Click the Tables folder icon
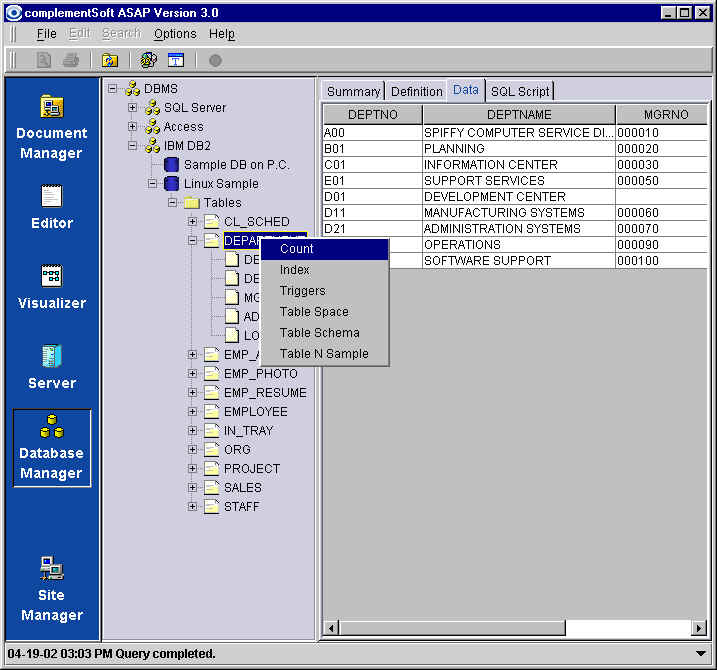 (x=192, y=202)
